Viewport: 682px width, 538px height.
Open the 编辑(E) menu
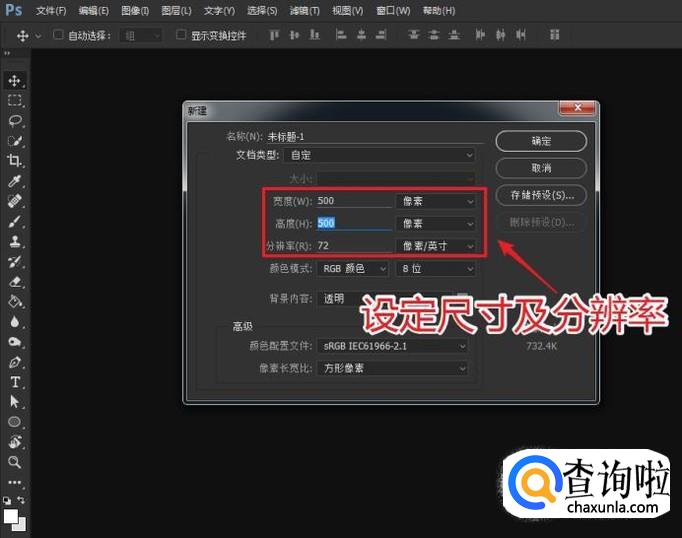[94, 10]
